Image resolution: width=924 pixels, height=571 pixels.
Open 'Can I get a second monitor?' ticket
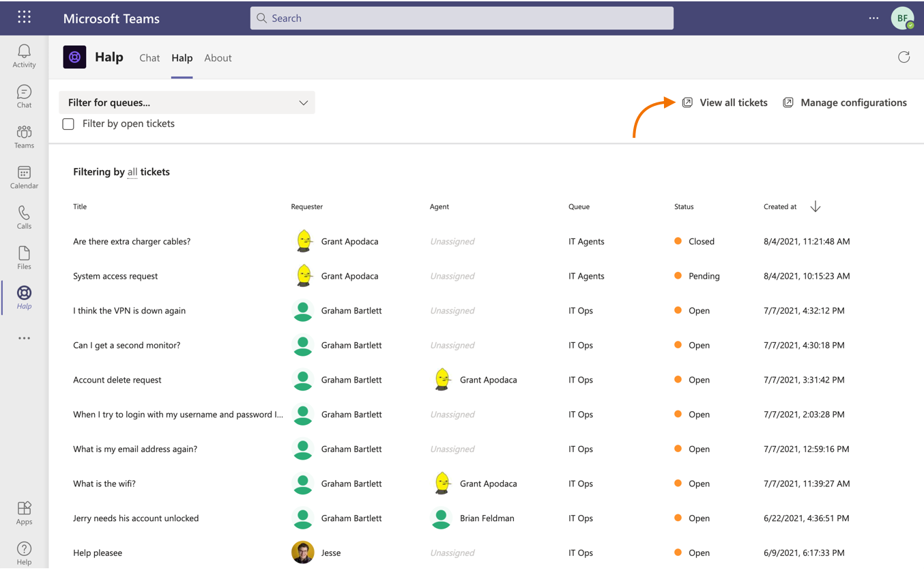click(126, 345)
